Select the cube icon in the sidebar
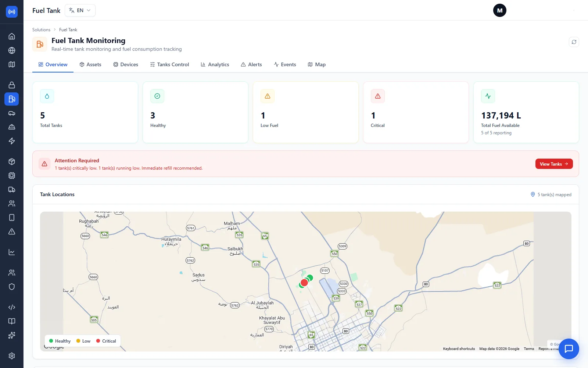The width and height of the screenshot is (588, 368). 12,162
